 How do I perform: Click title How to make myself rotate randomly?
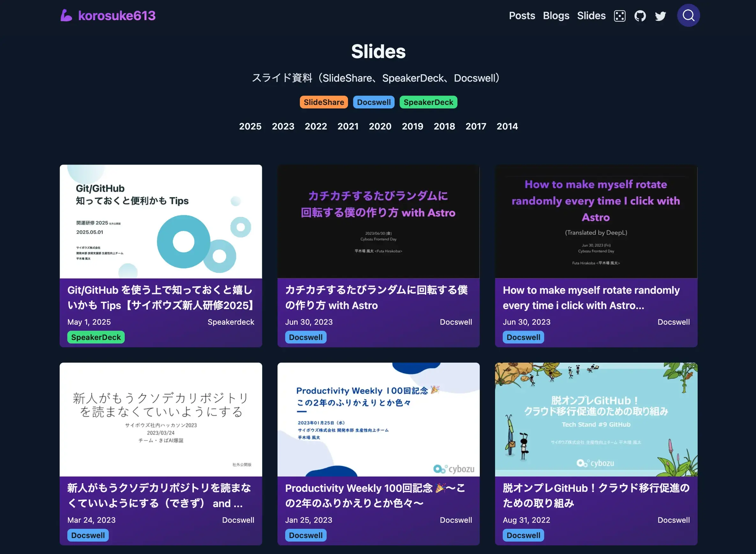click(x=591, y=298)
